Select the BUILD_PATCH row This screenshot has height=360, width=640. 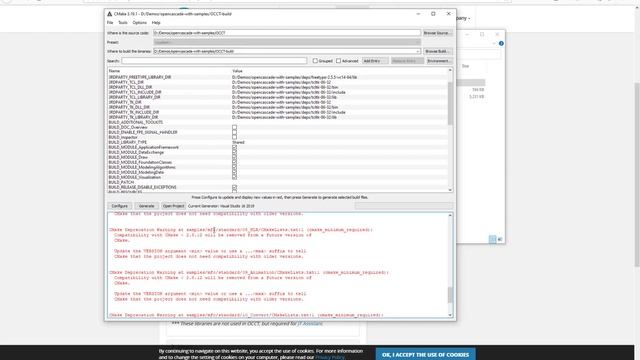pyautogui.click(x=278, y=182)
